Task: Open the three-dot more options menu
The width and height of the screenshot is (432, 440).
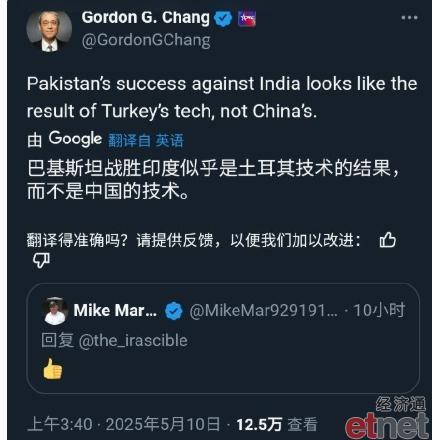Action: (409, 18)
